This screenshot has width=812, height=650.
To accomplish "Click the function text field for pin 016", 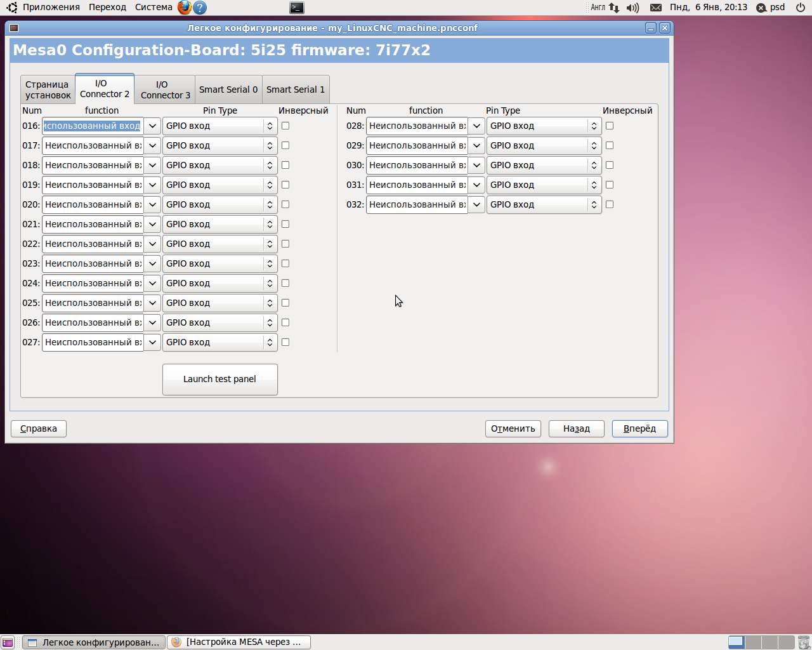I will (93, 126).
